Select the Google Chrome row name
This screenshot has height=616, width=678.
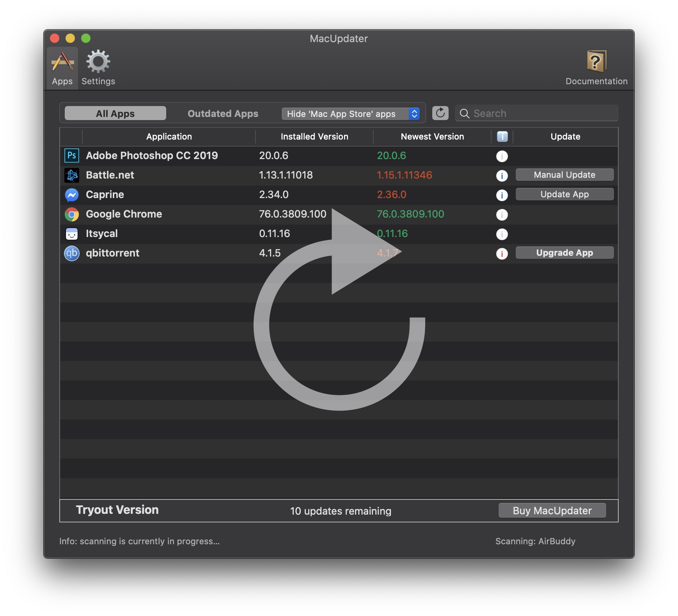124,214
